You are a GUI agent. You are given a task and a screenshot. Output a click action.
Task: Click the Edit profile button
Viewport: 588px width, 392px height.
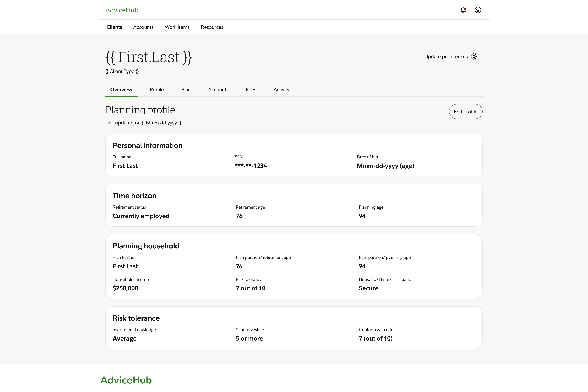click(x=466, y=111)
